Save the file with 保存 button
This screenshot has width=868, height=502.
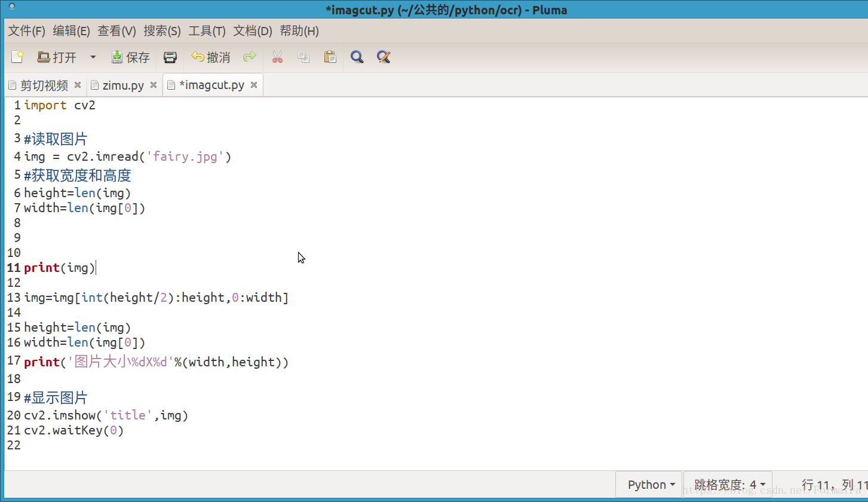point(131,57)
